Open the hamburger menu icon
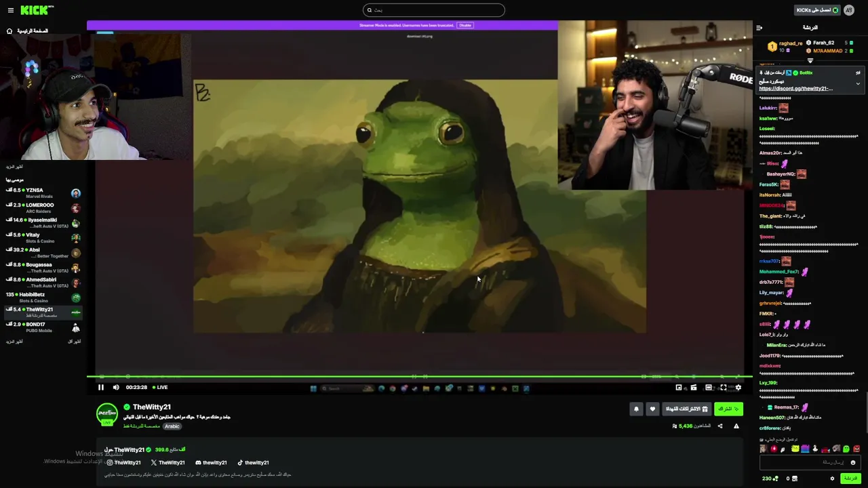The width and height of the screenshot is (868, 488). click(10, 10)
